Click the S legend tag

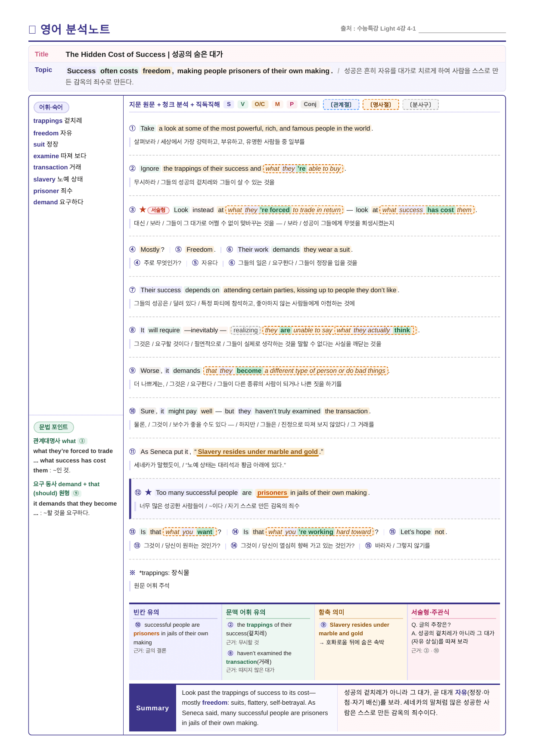pos(229,104)
